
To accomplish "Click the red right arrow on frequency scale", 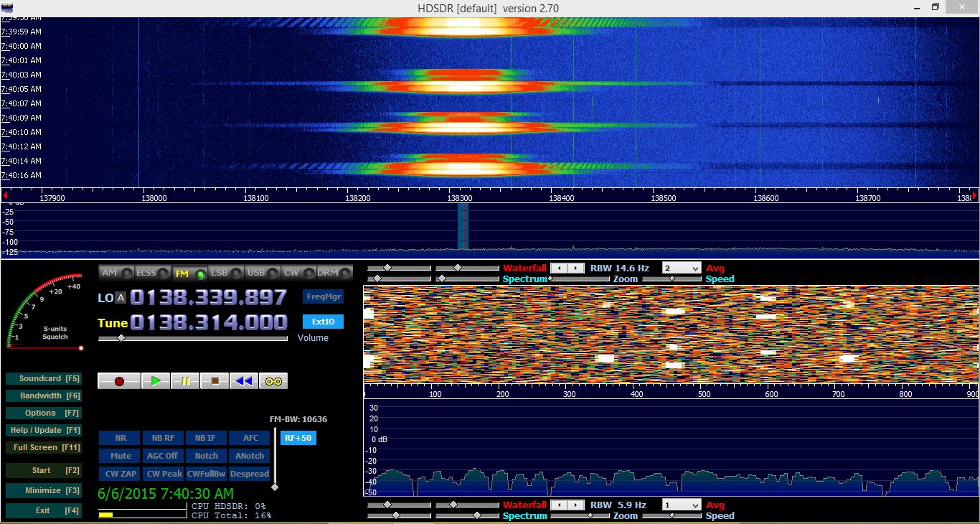I will [x=975, y=196].
